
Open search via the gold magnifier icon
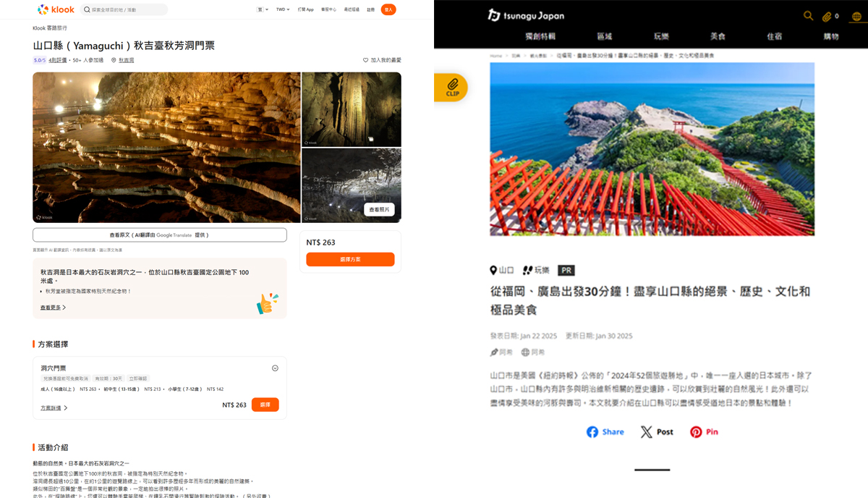pos(808,15)
